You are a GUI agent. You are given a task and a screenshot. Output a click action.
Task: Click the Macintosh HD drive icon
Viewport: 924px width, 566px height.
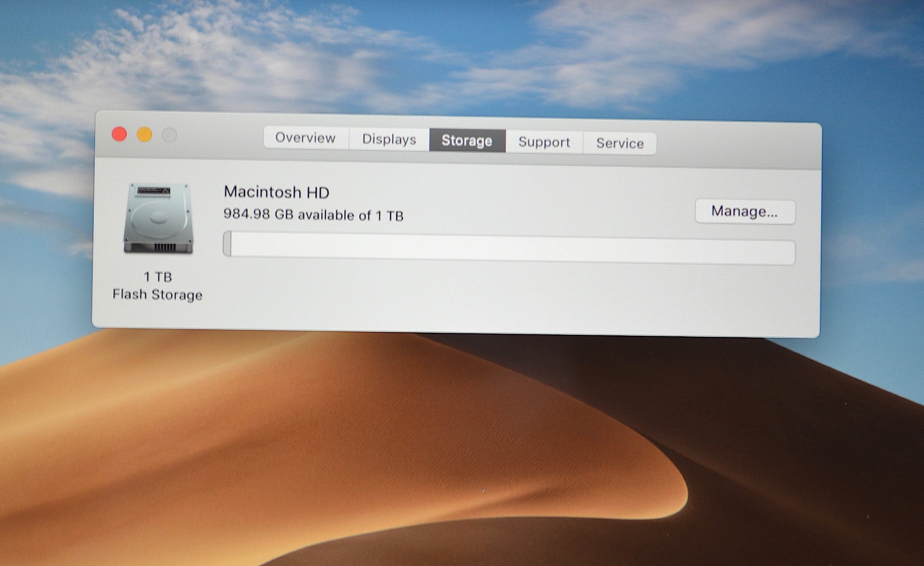click(x=158, y=218)
